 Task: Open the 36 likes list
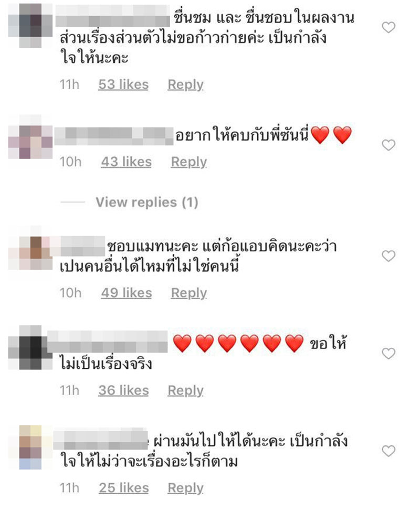click(123, 390)
